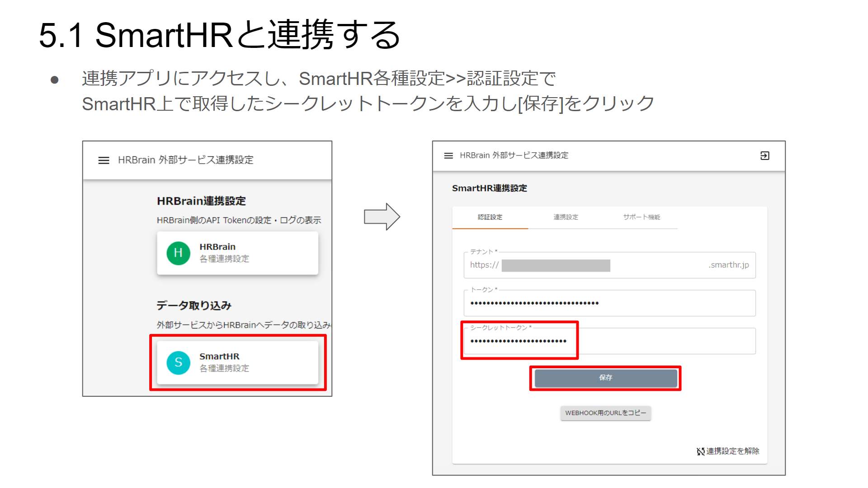Click the teal S SmartHR avatar icon
Image resolution: width=868 pixels, height=488 pixels.
click(179, 362)
